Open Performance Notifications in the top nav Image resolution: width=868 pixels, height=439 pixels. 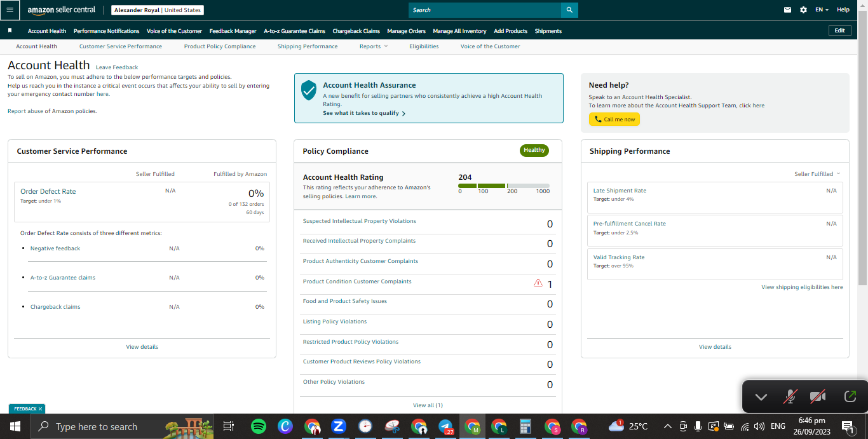(106, 30)
